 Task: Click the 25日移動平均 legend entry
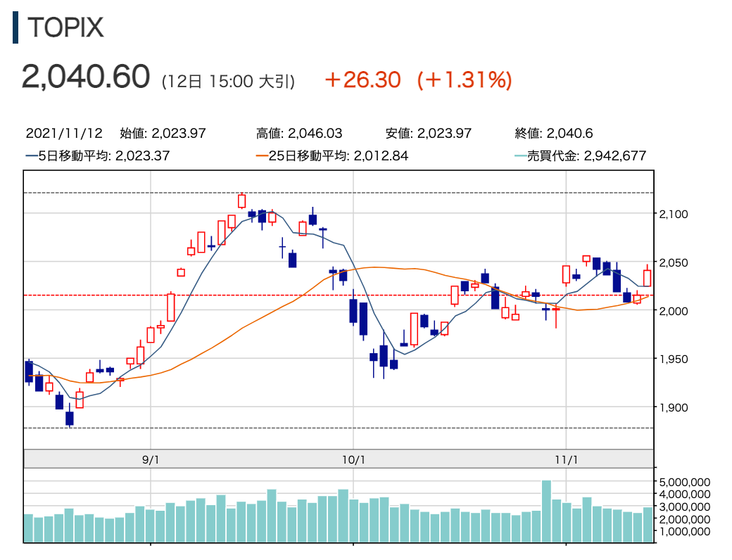332,155
